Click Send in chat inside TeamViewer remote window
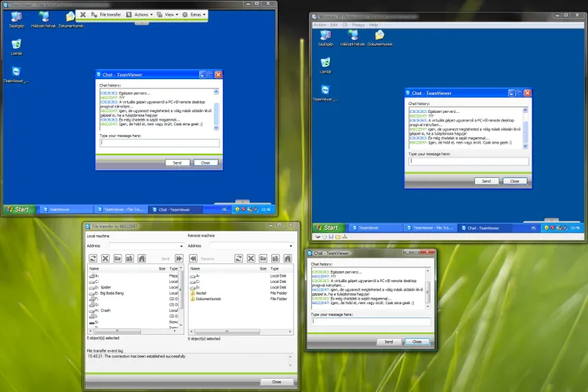Viewport: 588px width, 392px height. pos(177,163)
